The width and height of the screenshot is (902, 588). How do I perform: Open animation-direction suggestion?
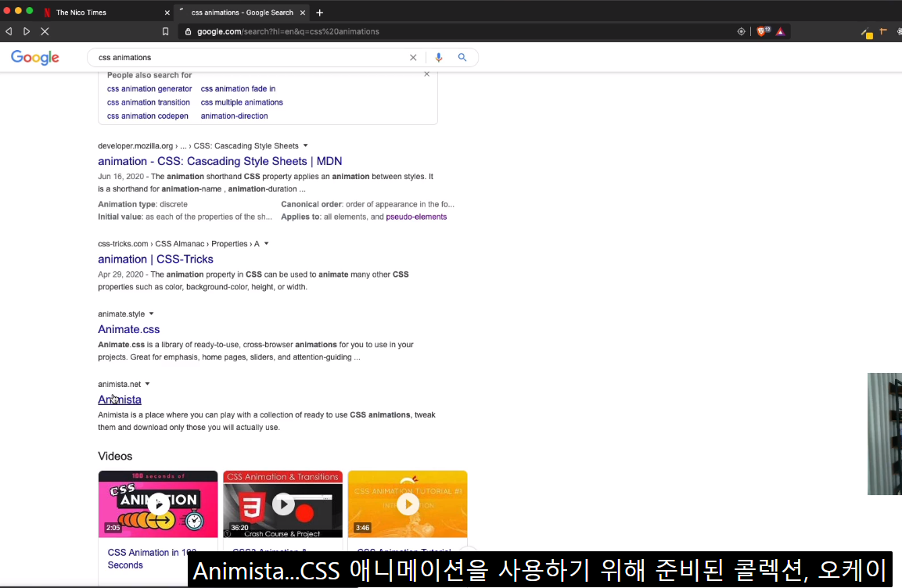pos(234,116)
